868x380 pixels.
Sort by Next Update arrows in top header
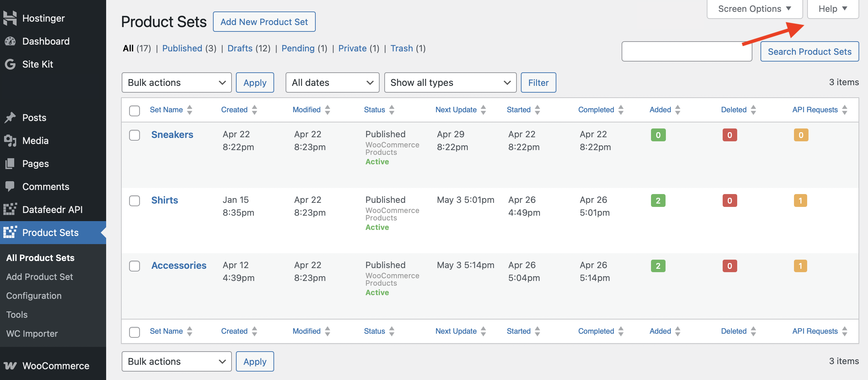pyautogui.click(x=483, y=110)
